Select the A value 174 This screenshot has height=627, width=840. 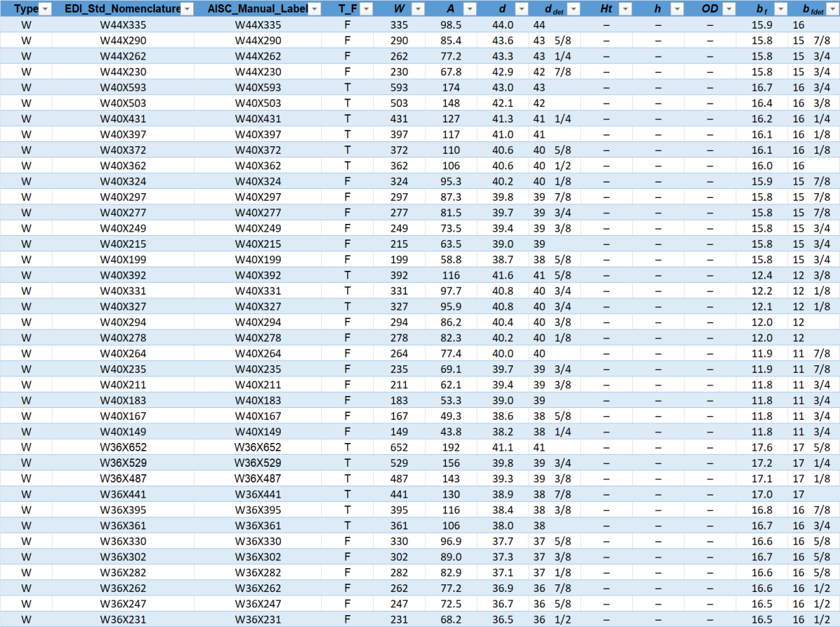point(450,87)
